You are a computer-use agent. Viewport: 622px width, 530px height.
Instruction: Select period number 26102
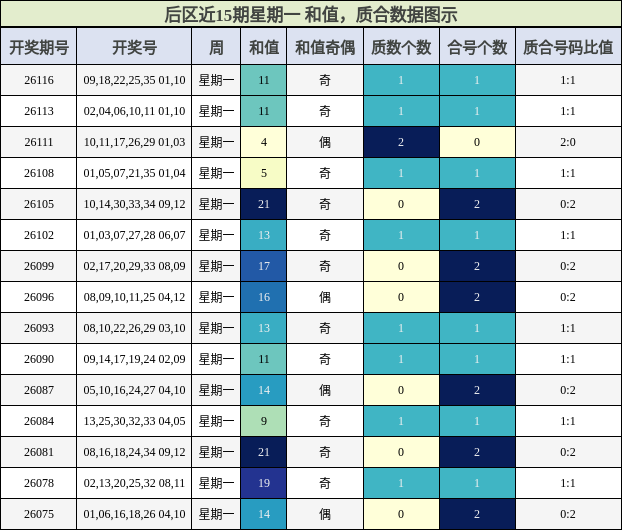pyautogui.click(x=39, y=235)
